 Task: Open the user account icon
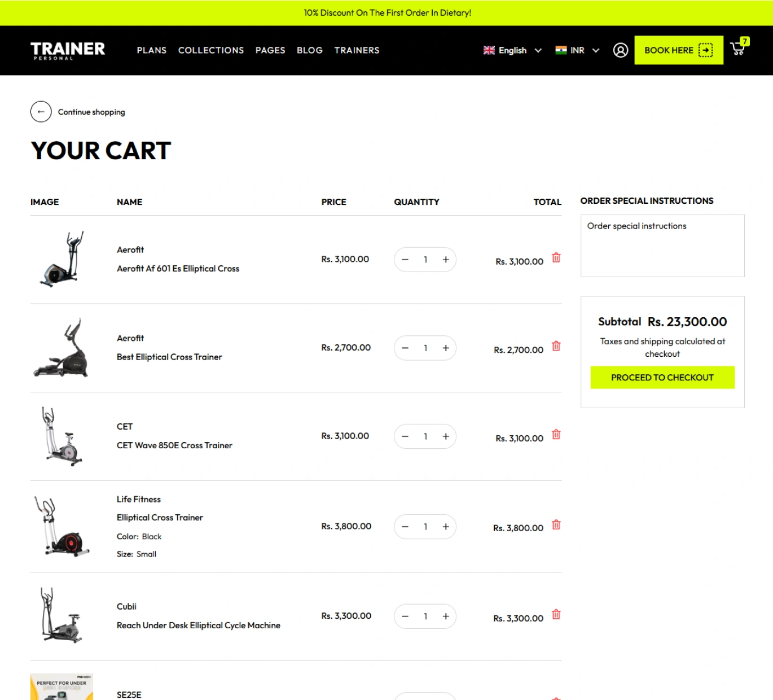[x=620, y=50]
